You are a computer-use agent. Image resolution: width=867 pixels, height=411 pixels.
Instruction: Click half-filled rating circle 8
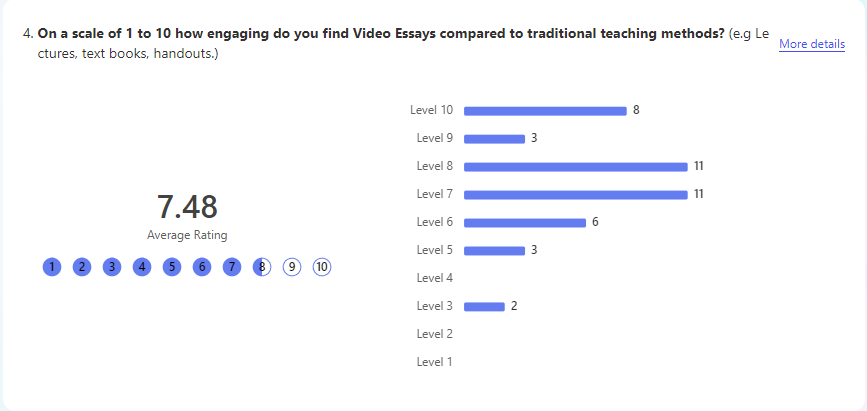point(262,268)
